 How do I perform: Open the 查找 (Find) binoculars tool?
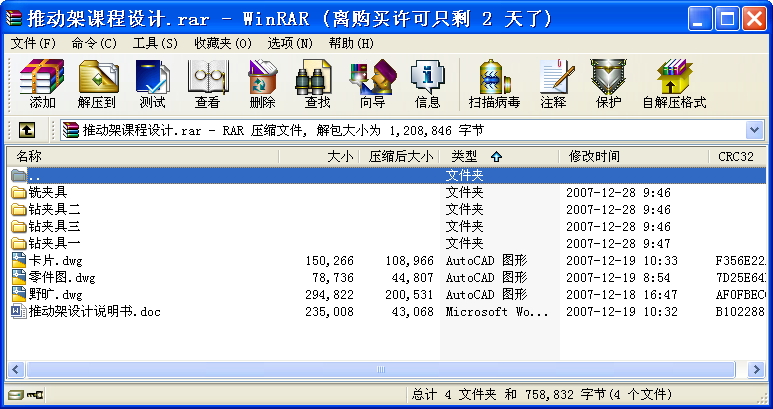pyautogui.click(x=317, y=83)
